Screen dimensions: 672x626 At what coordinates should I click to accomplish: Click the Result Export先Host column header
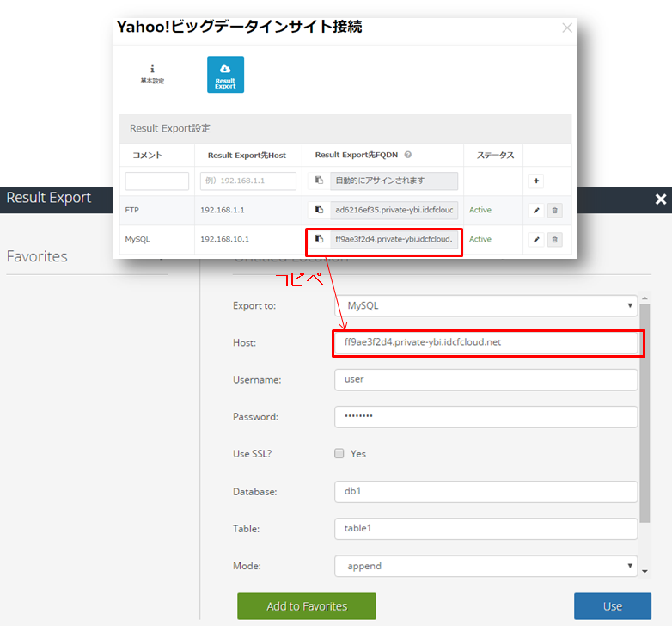(x=247, y=156)
